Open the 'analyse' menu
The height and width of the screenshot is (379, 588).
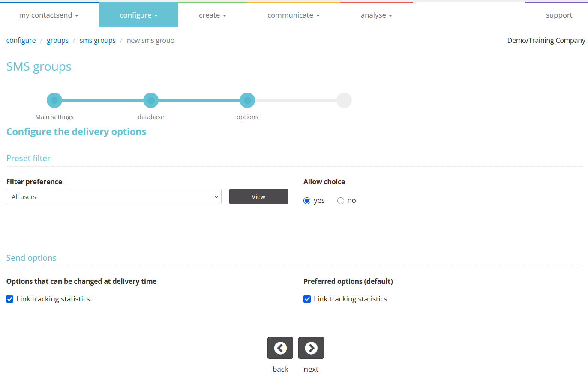[376, 15]
